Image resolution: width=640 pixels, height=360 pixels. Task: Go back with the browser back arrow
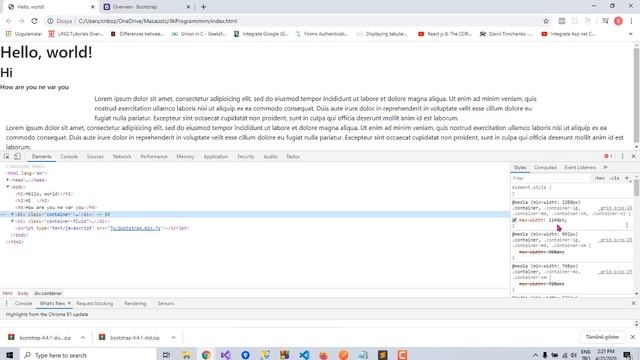pos(9,21)
